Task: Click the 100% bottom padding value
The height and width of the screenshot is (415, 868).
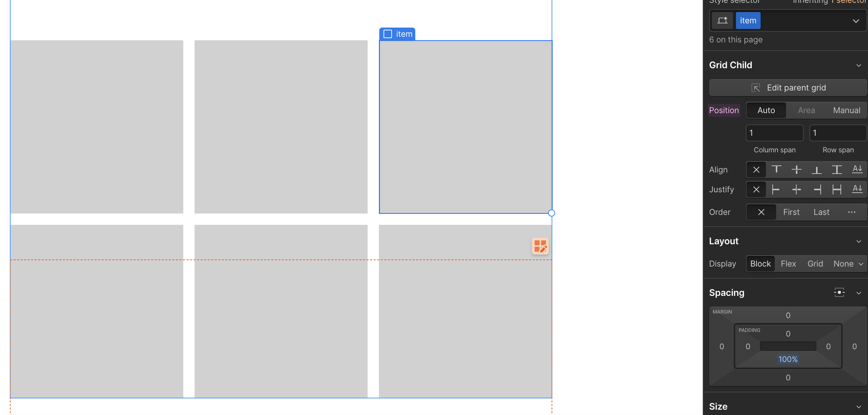Action: point(788,359)
